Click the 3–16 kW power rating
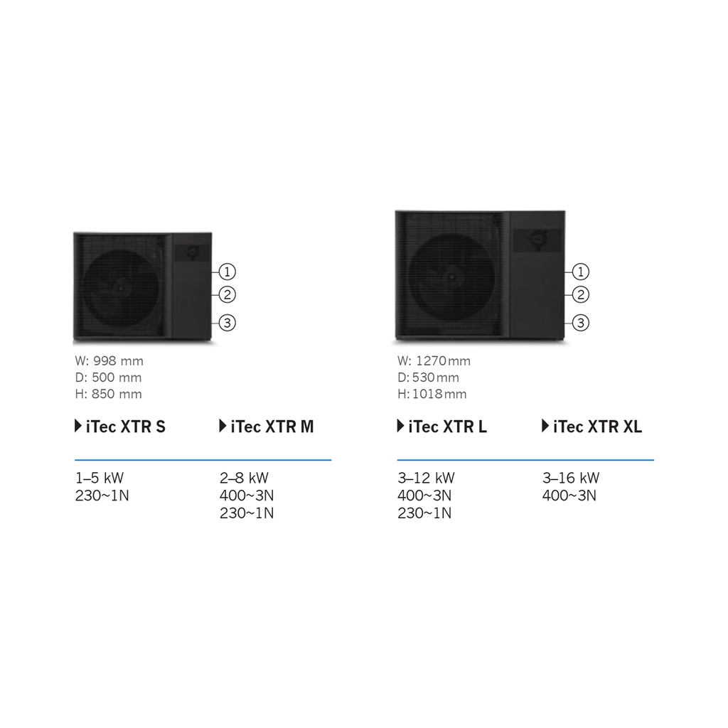Viewport: 728px width, 728px height. (571, 477)
